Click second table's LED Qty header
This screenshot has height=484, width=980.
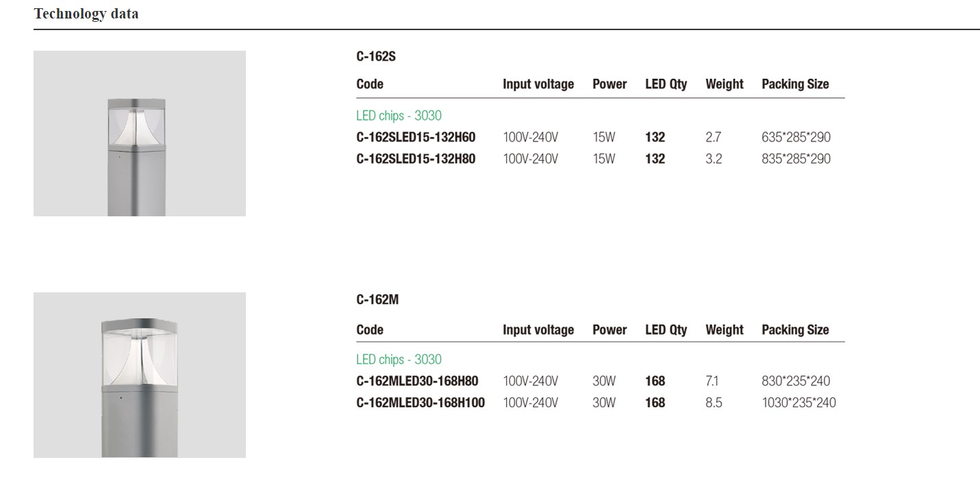click(x=666, y=330)
